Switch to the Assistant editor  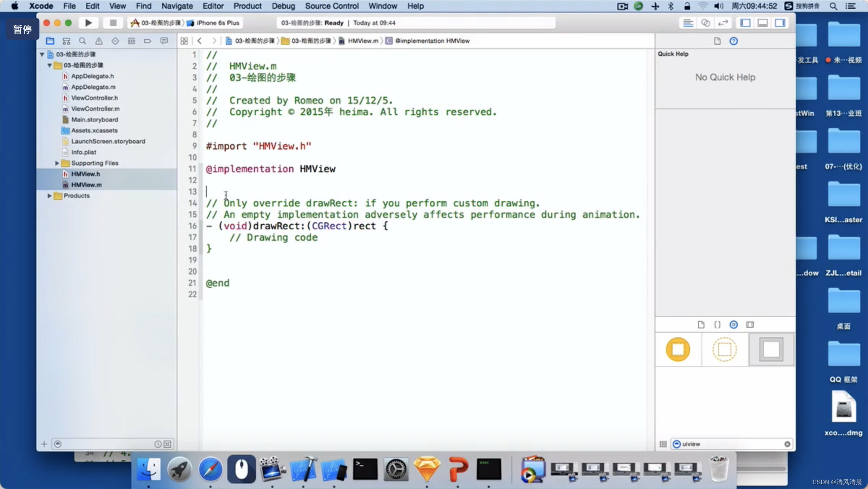click(705, 23)
